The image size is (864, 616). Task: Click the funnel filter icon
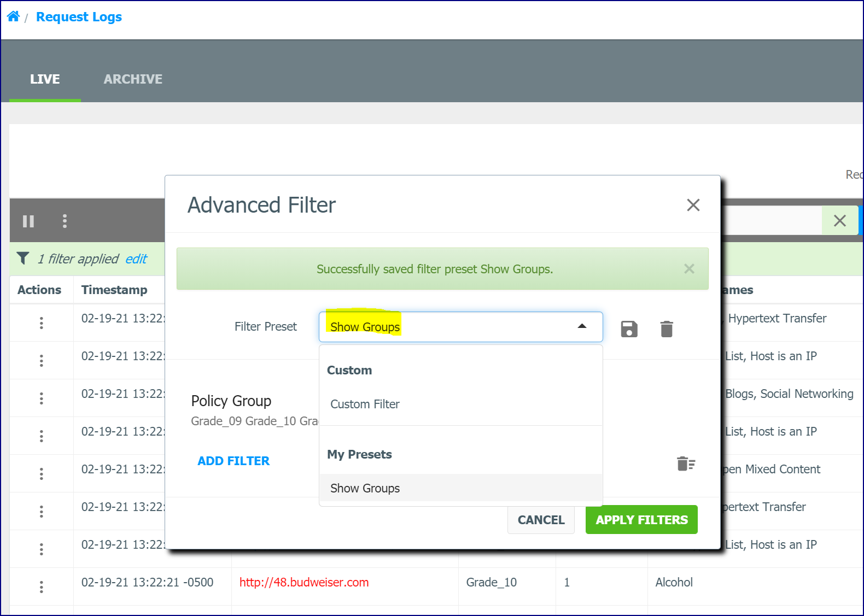(23, 258)
